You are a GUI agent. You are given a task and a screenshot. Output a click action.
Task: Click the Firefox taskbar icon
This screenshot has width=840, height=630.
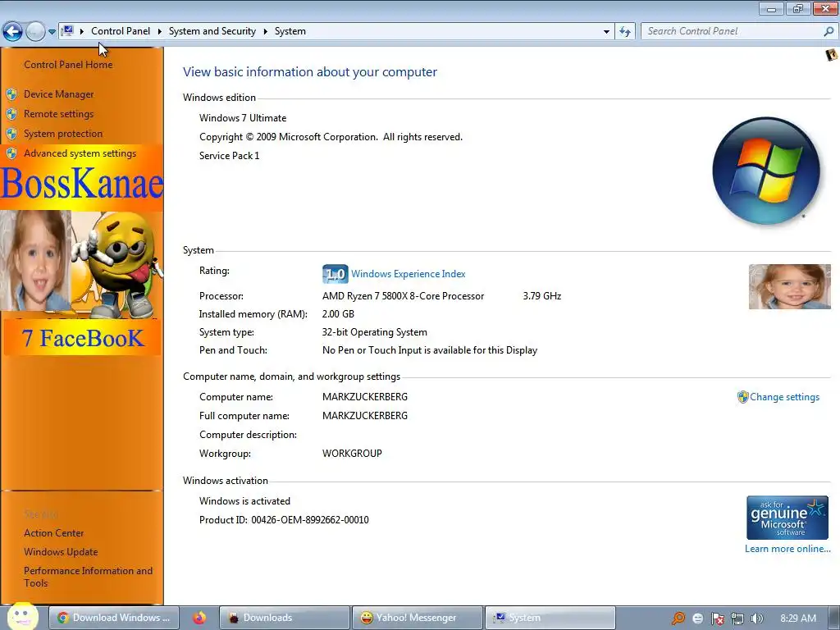(199, 618)
